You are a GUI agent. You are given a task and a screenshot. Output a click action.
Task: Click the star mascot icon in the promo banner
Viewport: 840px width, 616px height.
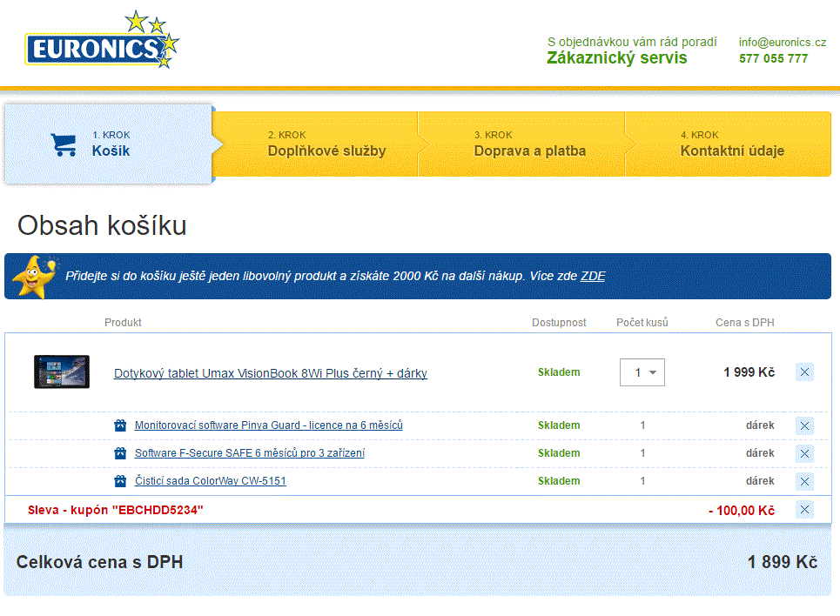click(x=34, y=277)
